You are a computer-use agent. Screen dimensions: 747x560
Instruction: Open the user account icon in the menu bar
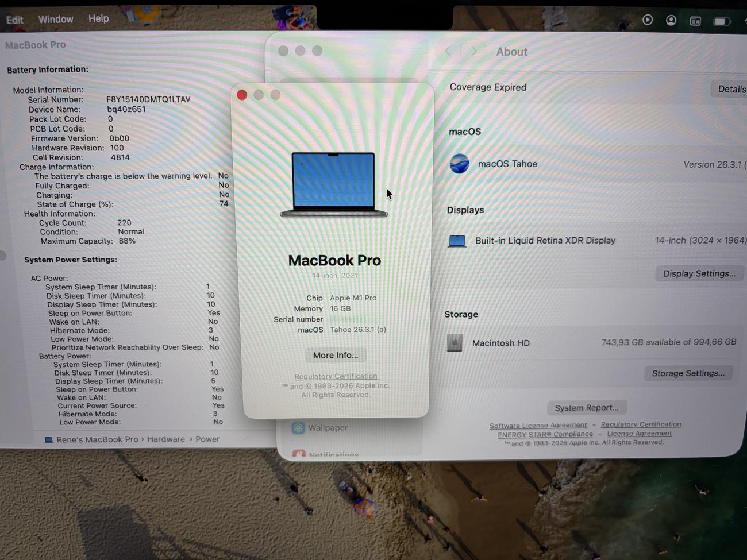(671, 21)
